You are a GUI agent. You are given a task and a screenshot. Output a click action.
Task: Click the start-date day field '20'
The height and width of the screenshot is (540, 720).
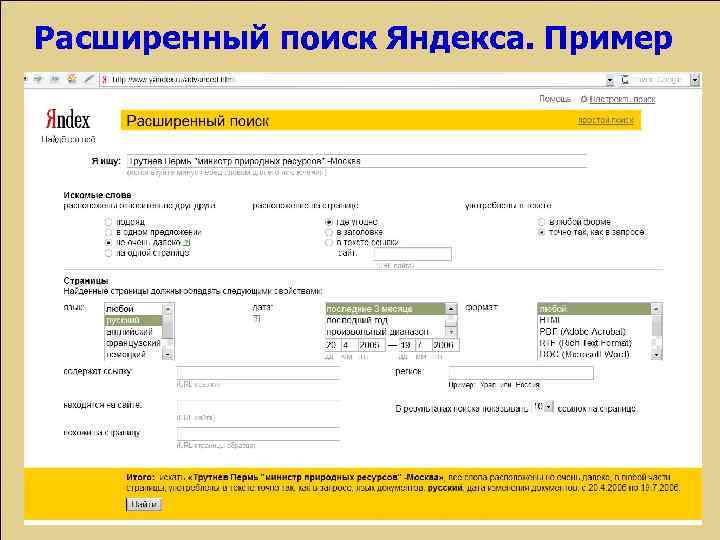(x=332, y=345)
